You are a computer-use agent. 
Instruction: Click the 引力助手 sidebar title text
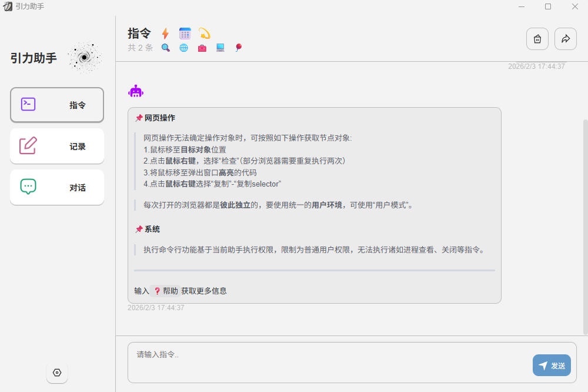coord(34,58)
